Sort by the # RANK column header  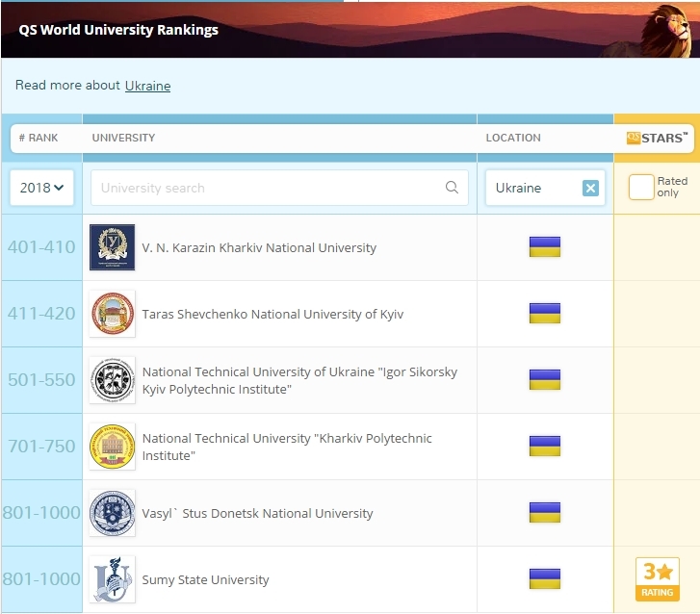point(39,138)
